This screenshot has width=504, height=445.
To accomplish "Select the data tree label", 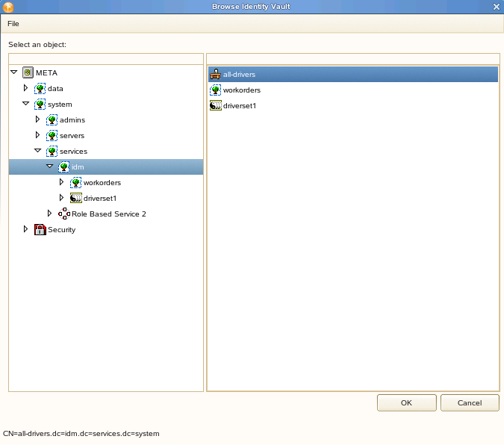I will (55, 89).
